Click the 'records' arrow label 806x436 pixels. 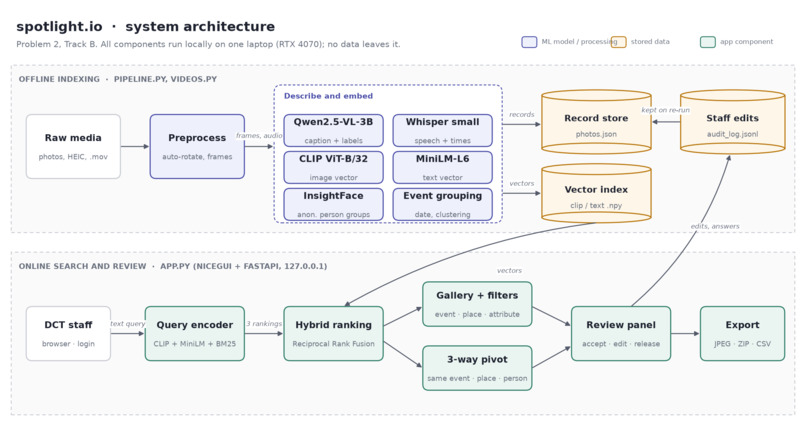click(522, 115)
